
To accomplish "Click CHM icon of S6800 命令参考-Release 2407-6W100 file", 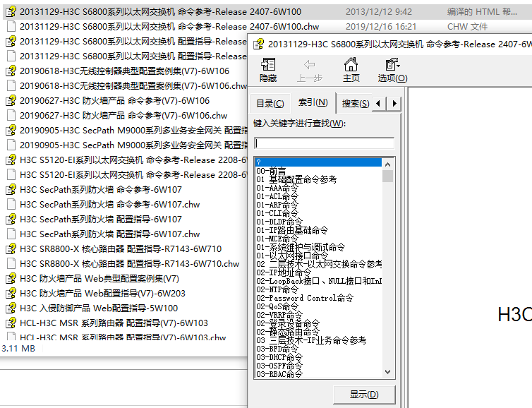I will 11,12.
